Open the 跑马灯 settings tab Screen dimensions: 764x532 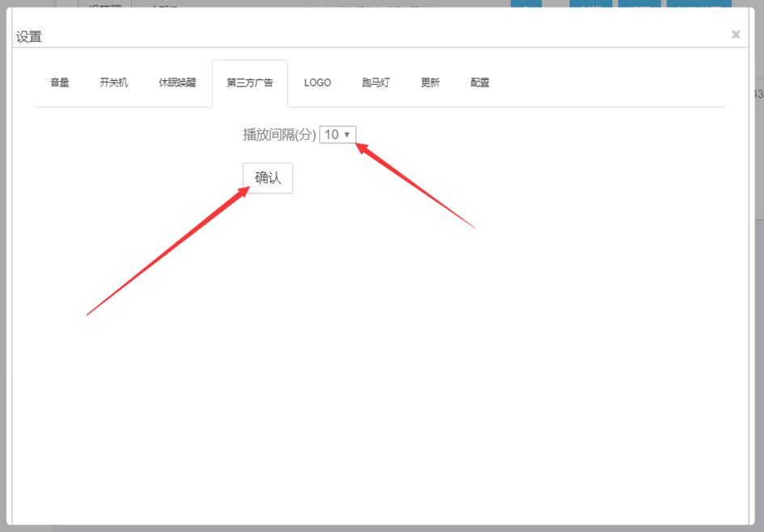coord(376,82)
